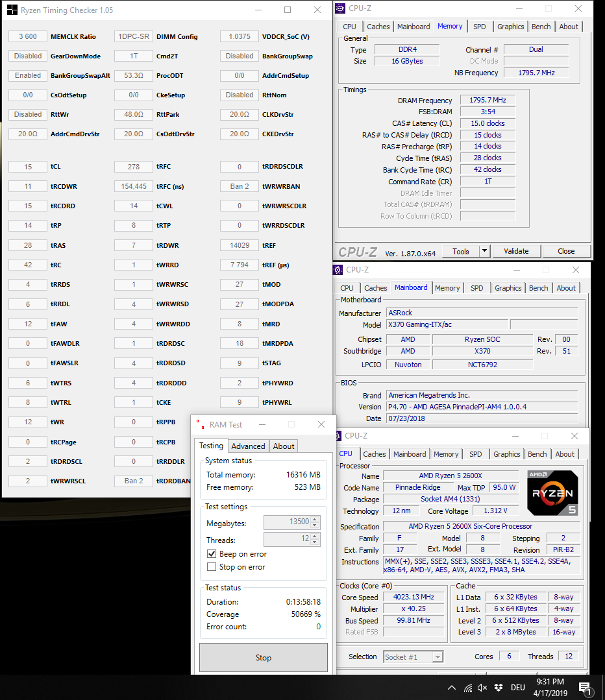This screenshot has width=605, height=700.
Task: Open About tab in top CPU-Z window
Action: pos(569,27)
